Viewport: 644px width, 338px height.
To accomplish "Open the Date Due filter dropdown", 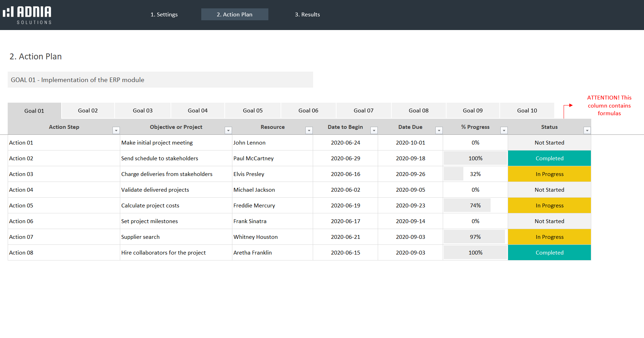I will 439,131.
